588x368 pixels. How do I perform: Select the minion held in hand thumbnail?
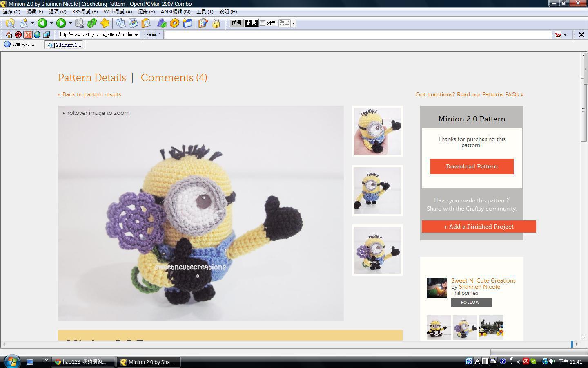(x=377, y=131)
